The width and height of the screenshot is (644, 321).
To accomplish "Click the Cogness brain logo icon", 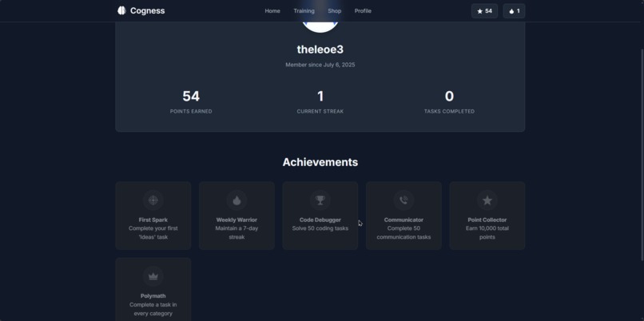I will [121, 10].
